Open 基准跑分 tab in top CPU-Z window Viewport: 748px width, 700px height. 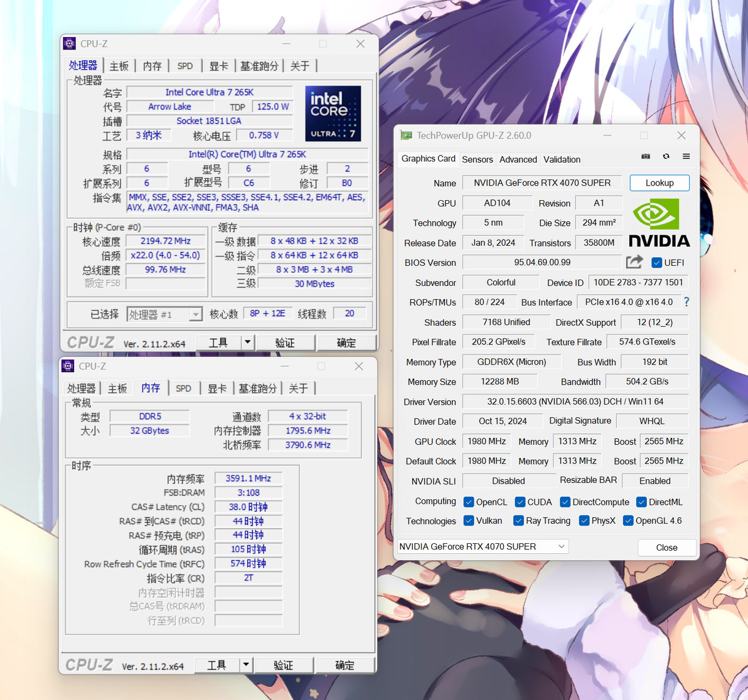coord(259,66)
